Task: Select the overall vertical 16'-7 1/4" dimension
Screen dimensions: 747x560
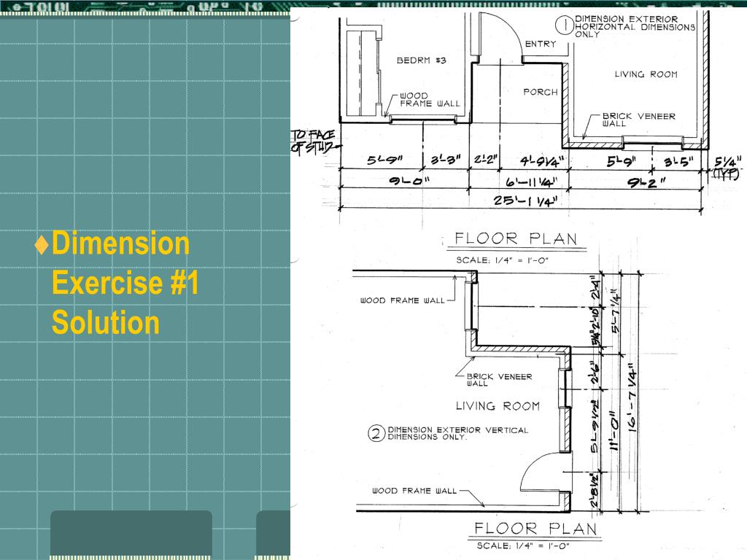Action: (x=632, y=398)
